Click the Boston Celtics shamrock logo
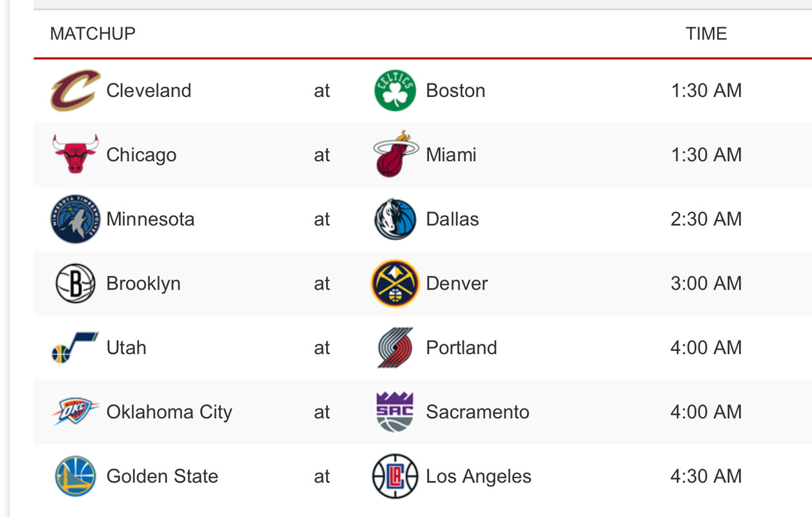The height and width of the screenshot is (517, 812). [395, 90]
